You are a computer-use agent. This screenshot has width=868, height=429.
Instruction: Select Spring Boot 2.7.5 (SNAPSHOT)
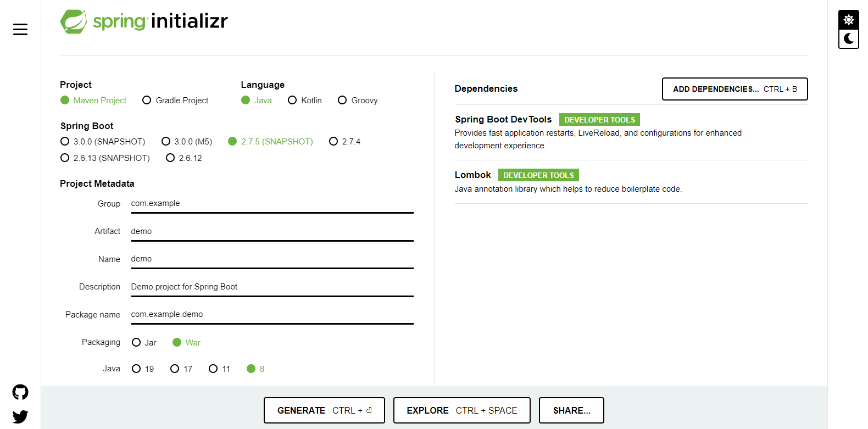(x=270, y=141)
